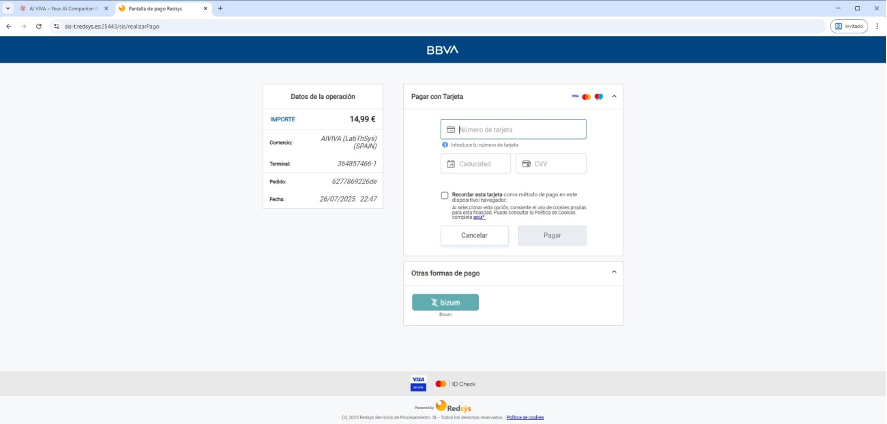Screen dimensions: 887x424
Task: Click the Mastercard ID Check badge
Action: pyautogui.click(x=455, y=384)
